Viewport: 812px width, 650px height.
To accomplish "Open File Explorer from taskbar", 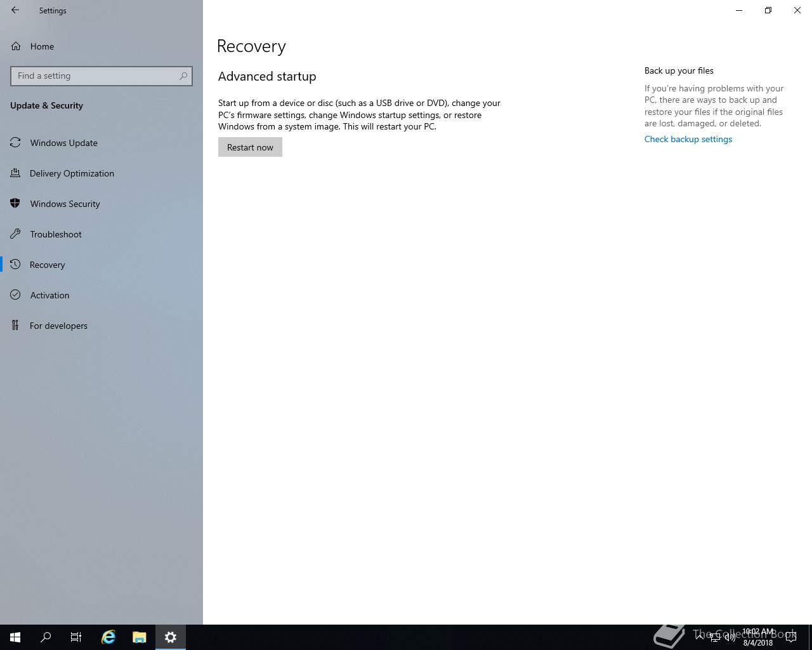I will click(x=140, y=637).
